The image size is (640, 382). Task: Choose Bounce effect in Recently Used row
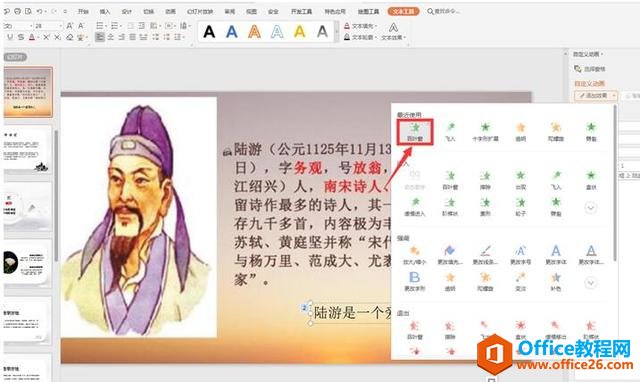tap(591, 132)
